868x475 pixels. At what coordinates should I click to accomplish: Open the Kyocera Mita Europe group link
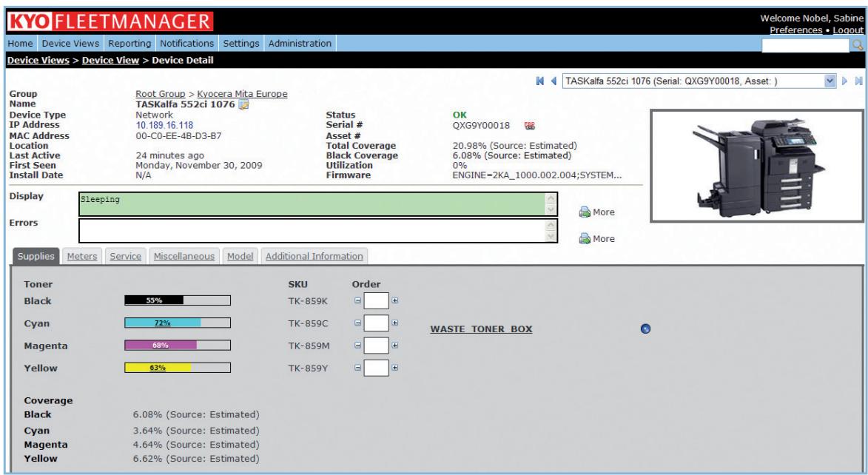pos(243,94)
